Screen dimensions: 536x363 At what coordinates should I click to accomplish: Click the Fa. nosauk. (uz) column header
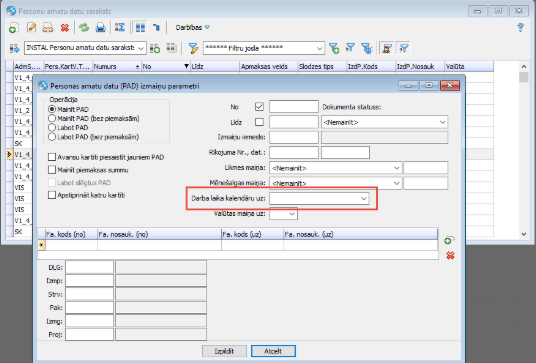360,234
